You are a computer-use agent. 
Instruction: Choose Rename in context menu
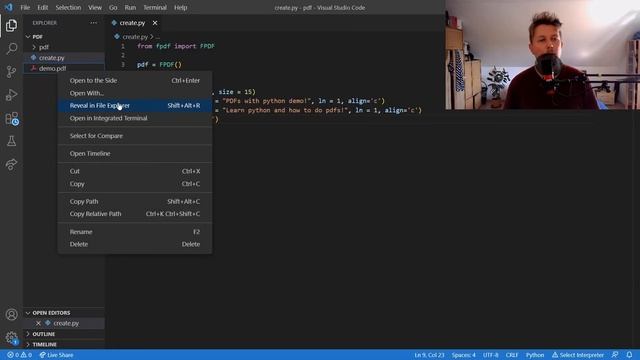tap(135, 231)
